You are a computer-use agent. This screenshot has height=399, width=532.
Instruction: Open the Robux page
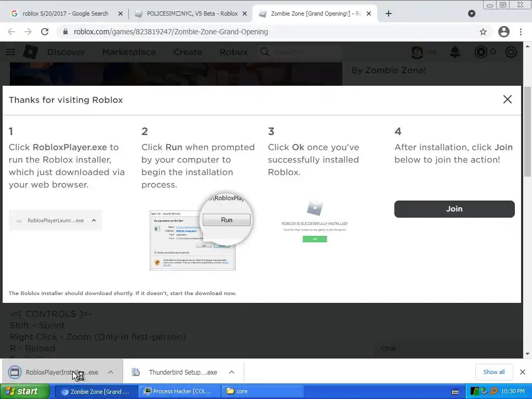point(233,52)
